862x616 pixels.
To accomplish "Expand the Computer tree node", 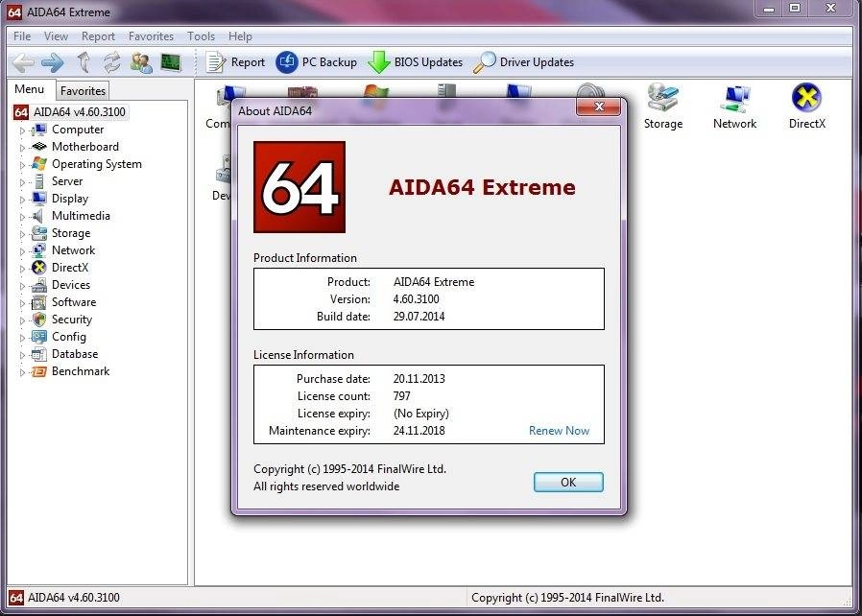I will click(x=22, y=130).
